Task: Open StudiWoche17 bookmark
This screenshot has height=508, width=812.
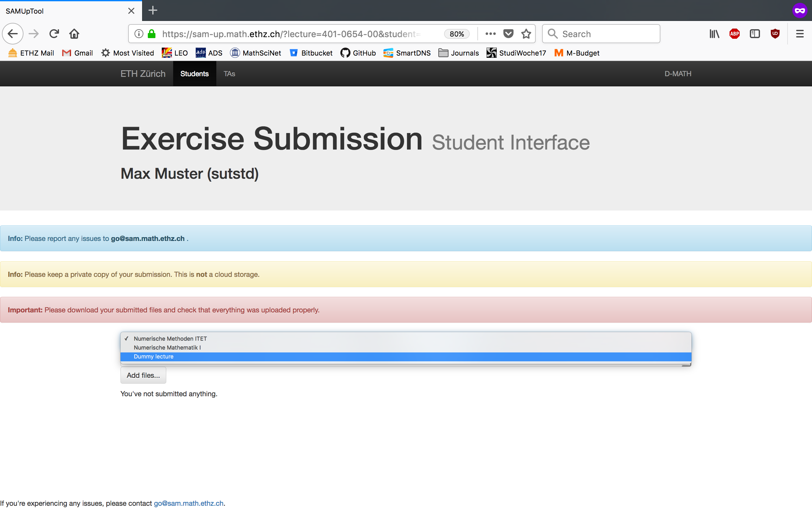Action: point(516,53)
